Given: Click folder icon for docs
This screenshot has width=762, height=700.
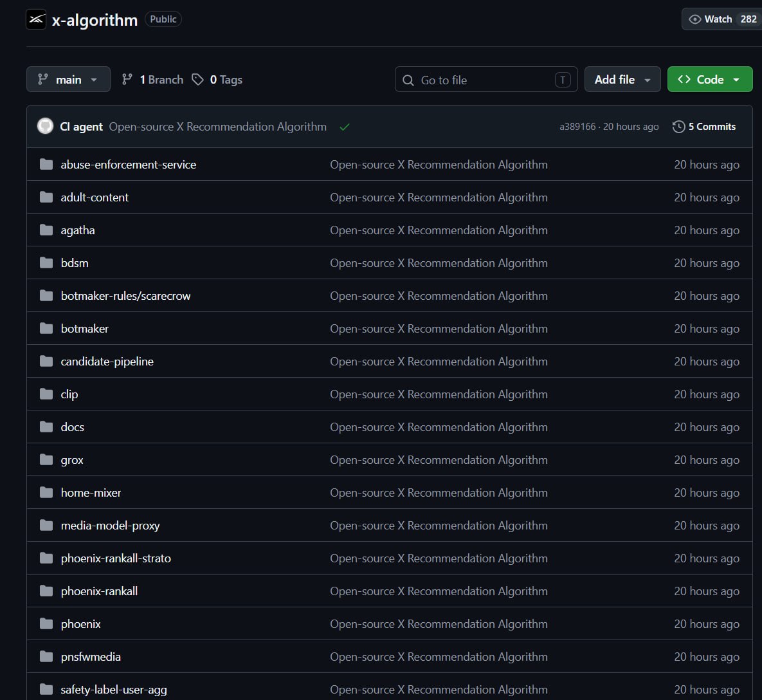Looking at the screenshot, I should tap(46, 427).
